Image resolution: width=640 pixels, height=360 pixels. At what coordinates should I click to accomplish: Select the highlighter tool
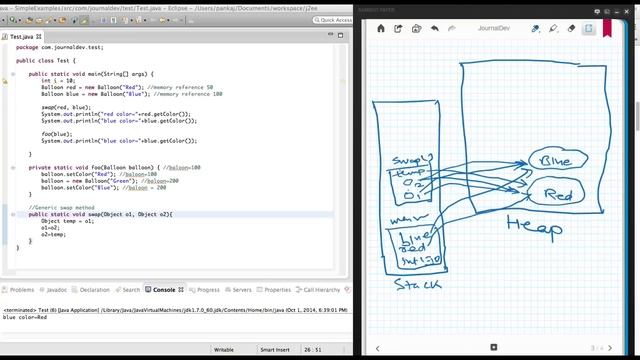click(x=553, y=28)
